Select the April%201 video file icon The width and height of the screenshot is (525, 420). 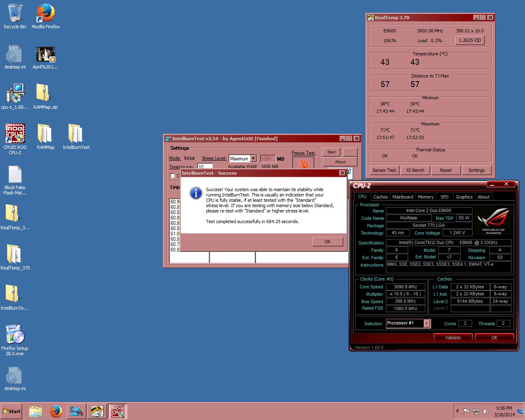[46, 57]
